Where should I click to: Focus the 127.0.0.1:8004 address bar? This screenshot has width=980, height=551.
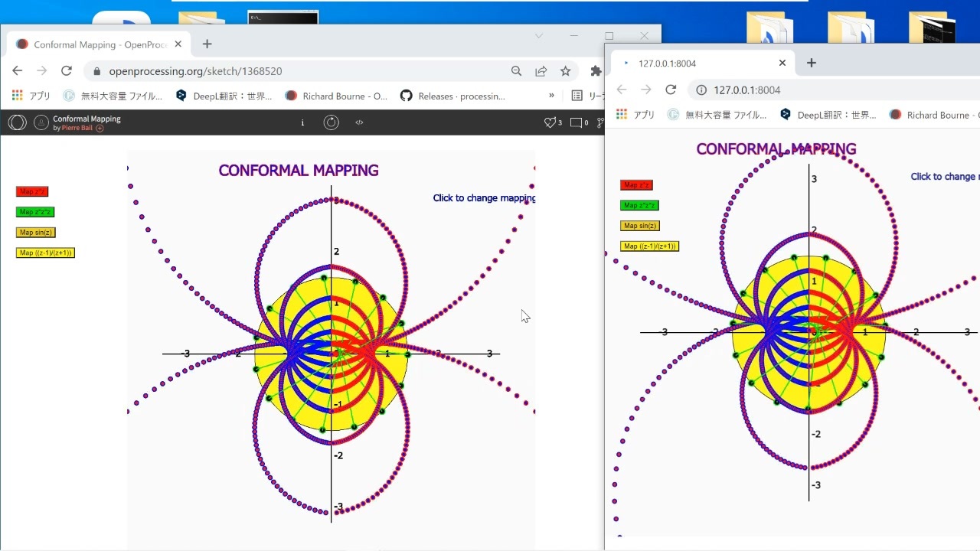tap(834, 90)
